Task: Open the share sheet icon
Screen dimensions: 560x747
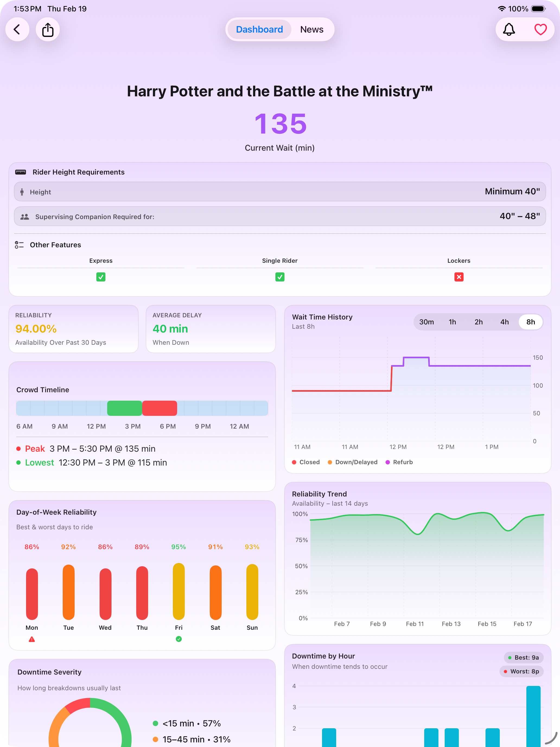Action: [x=47, y=29]
